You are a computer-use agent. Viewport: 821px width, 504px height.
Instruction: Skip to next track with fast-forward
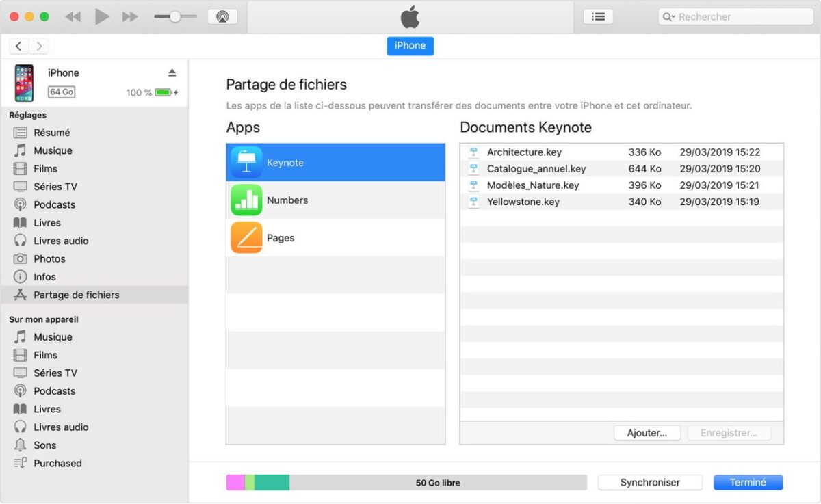coord(130,16)
